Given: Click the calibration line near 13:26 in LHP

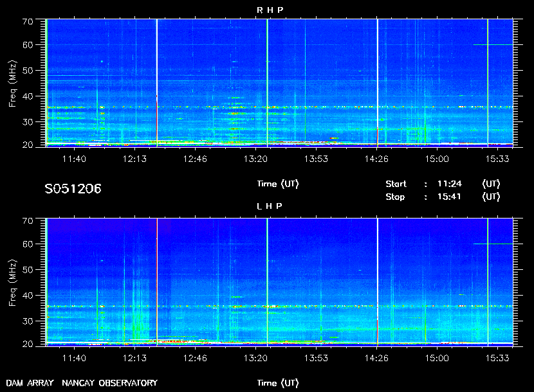Looking at the screenshot, I should 267,282.
